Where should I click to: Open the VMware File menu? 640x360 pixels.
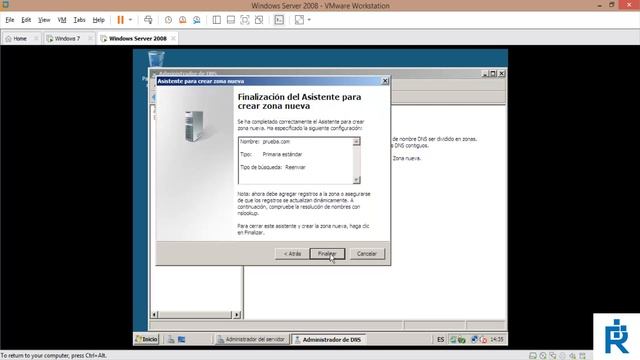coord(9,20)
